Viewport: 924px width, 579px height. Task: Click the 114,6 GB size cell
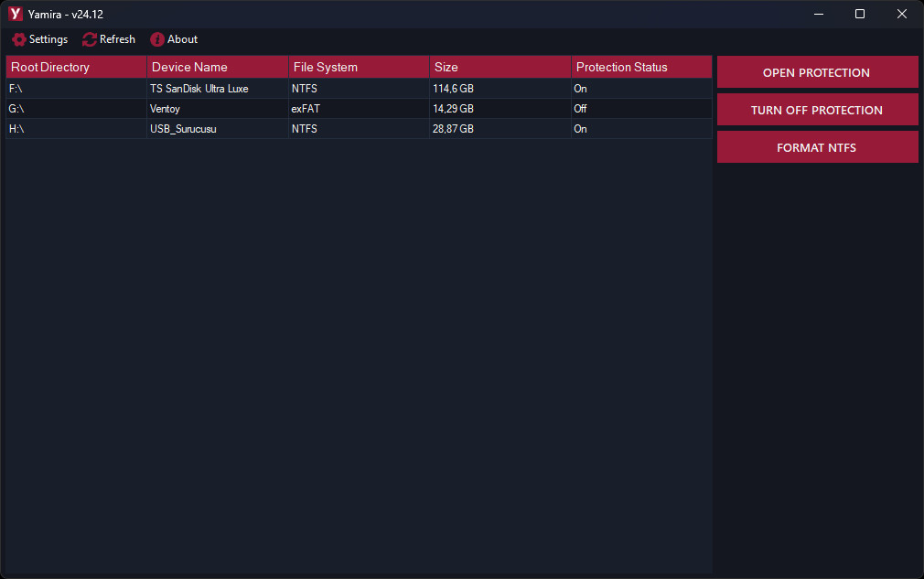[500, 89]
